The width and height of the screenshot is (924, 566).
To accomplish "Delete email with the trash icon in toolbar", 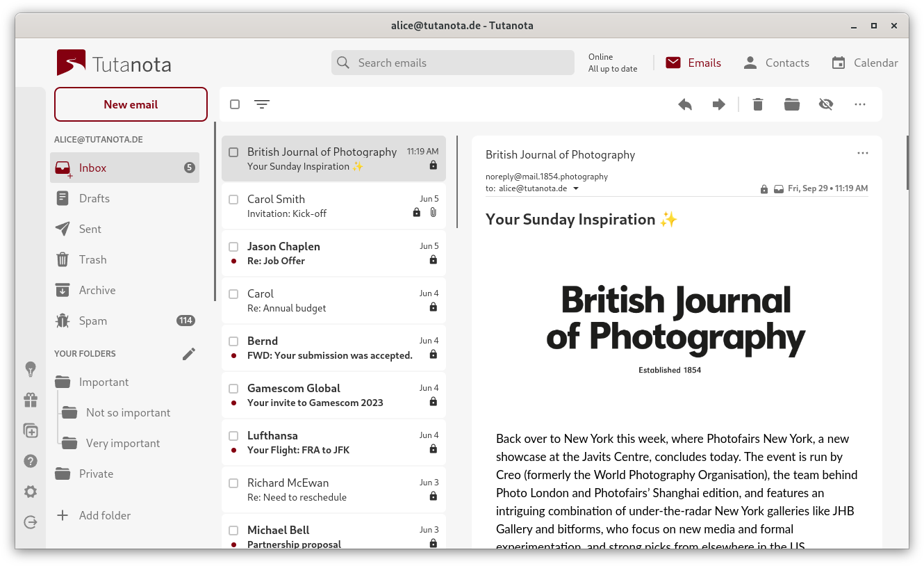I will 758,104.
